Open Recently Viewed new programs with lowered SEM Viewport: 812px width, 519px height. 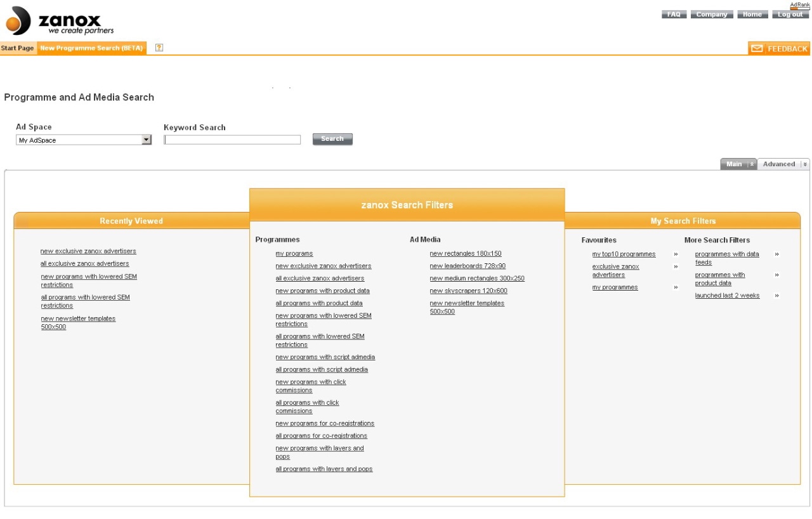[89, 281]
